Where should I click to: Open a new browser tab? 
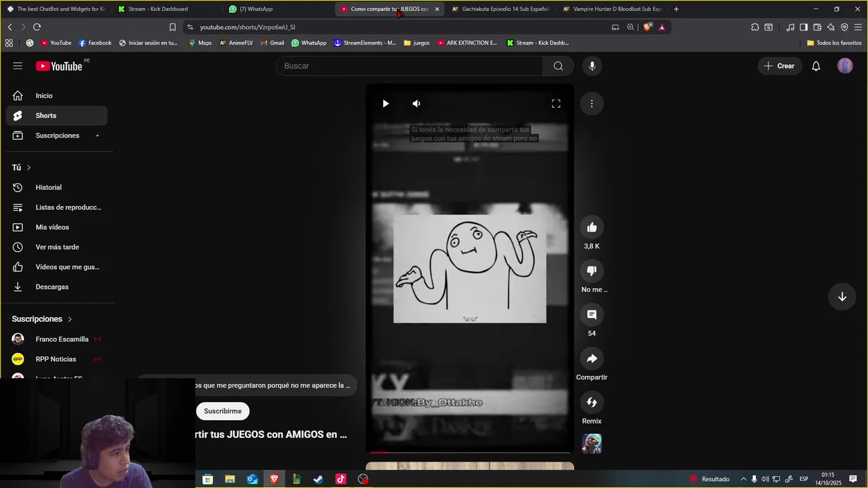(676, 9)
